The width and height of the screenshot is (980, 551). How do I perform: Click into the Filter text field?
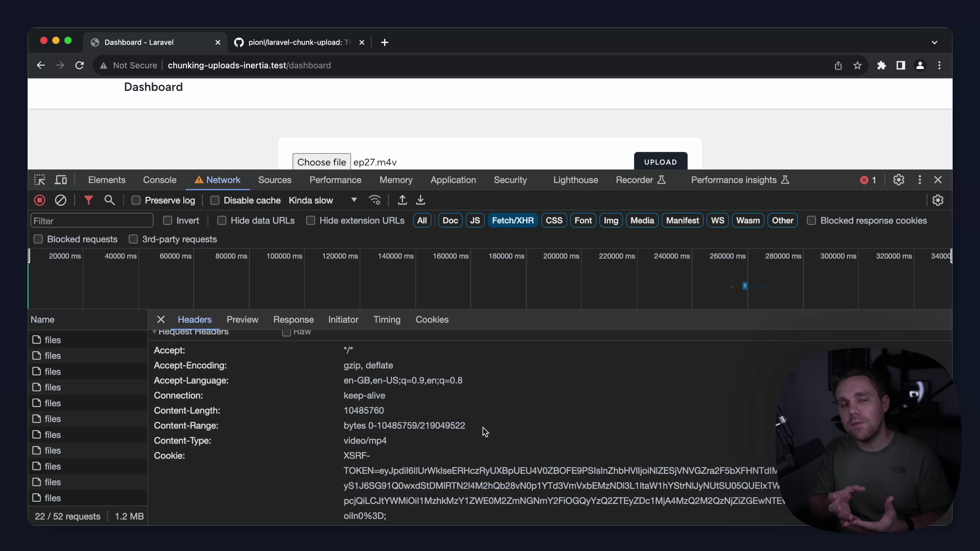(x=92, y=221)
